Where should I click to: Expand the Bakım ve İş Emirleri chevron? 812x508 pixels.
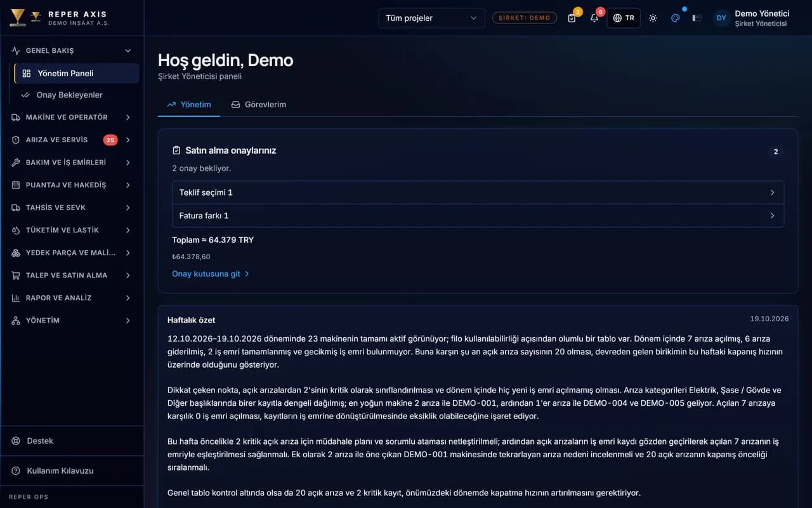pos(128,163)
